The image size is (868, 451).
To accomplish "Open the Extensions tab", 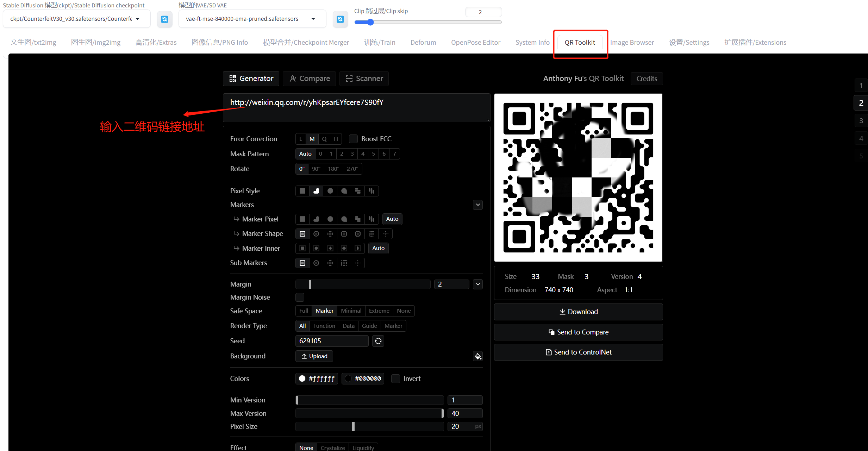I will click(755, 42).
